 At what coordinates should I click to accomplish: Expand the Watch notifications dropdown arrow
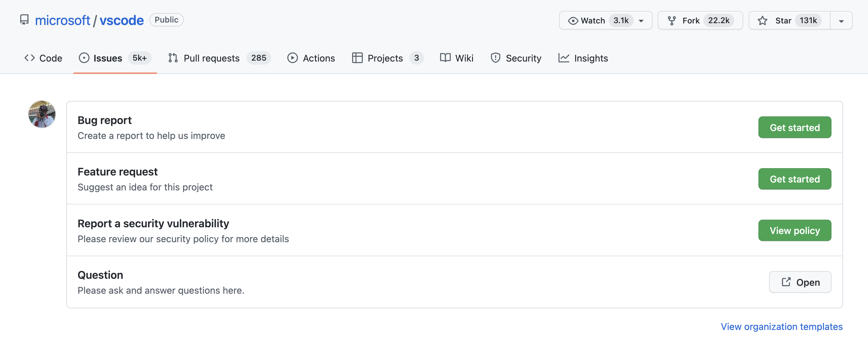(x=641, y=21)
